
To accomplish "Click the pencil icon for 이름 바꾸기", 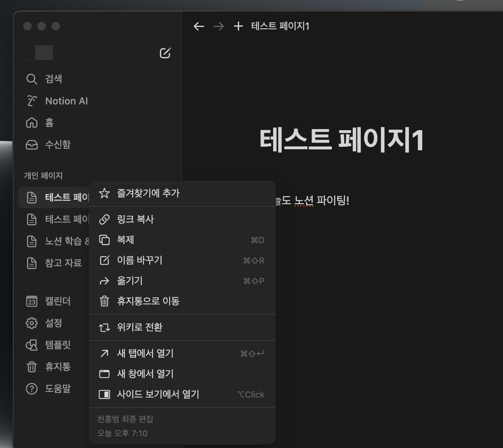I will tap(104, 260).
